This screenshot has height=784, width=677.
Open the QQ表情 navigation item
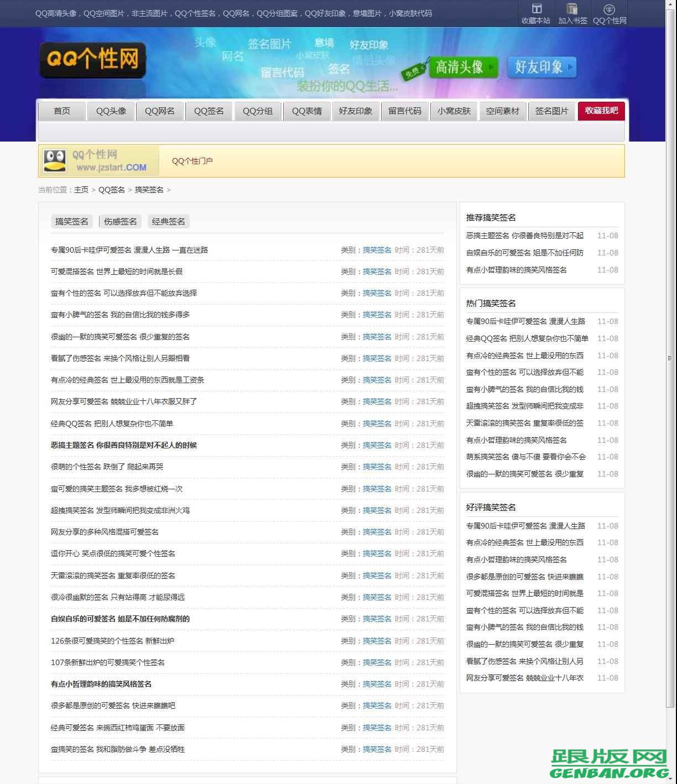click(306, 111)
